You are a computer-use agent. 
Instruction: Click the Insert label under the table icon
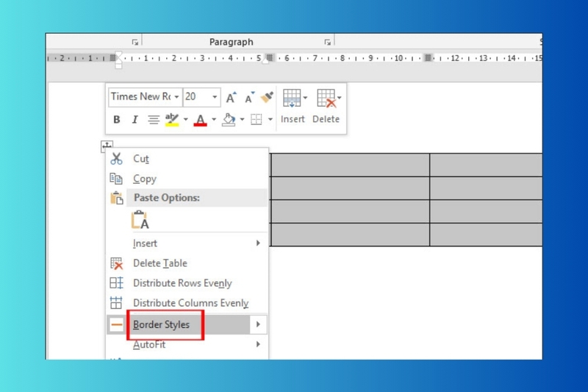click(x=293, y=119)
